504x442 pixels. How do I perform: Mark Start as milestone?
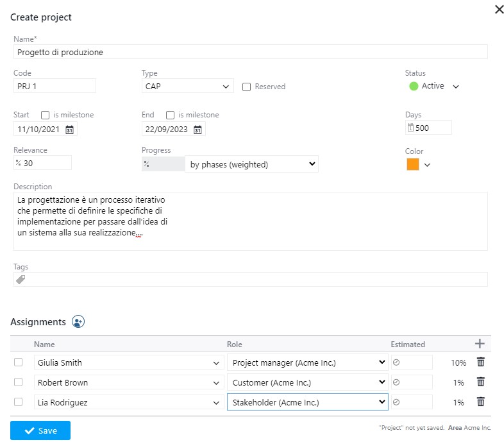pos(45,115)
